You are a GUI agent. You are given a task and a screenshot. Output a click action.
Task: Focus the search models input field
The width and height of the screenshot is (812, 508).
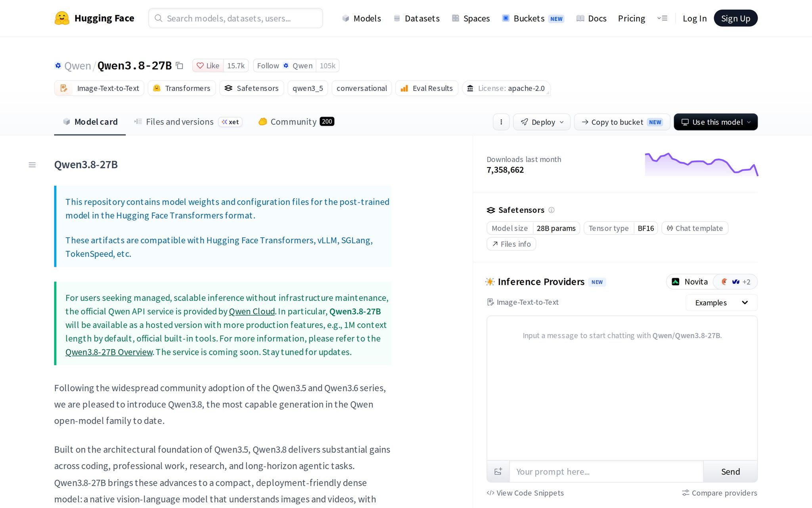[x=236, y=18]
